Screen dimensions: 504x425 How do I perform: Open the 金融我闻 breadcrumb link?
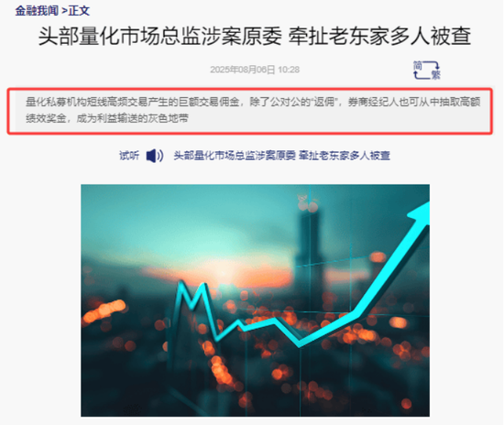click(37, 11)
